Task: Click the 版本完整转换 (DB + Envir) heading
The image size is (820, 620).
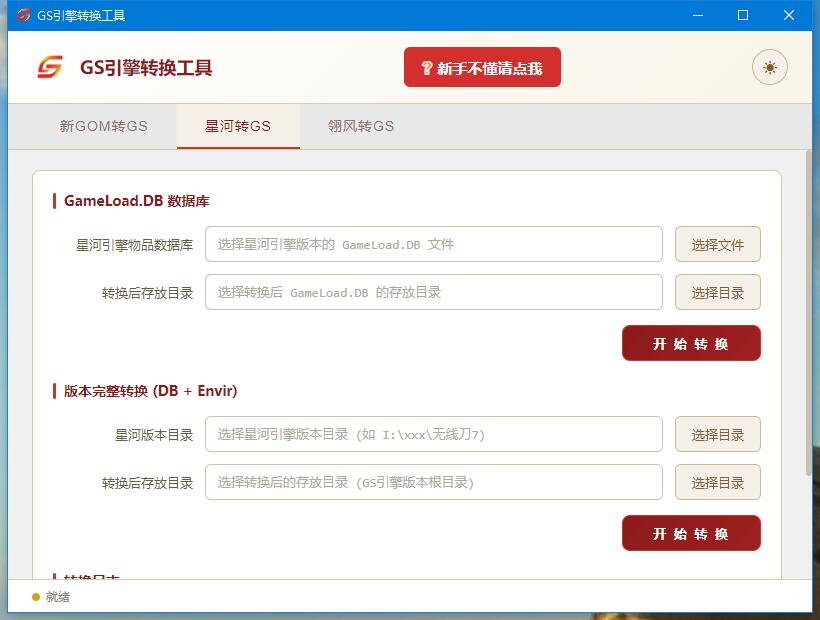Action: [151, 391]
